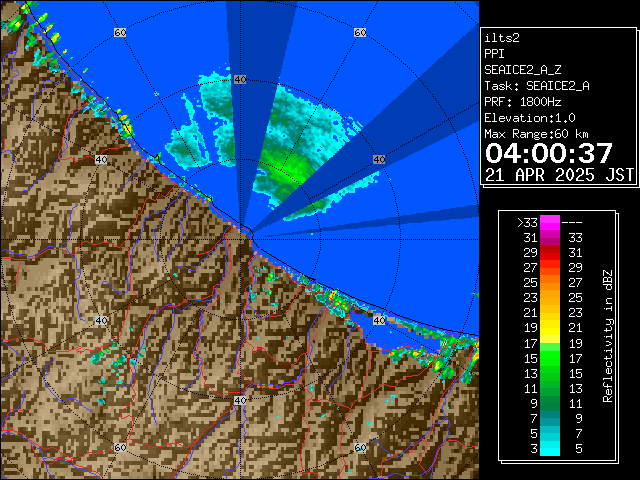
Task: Click the 'SEAICE2_A_Z' product name text
Action: tap(523, 70)
